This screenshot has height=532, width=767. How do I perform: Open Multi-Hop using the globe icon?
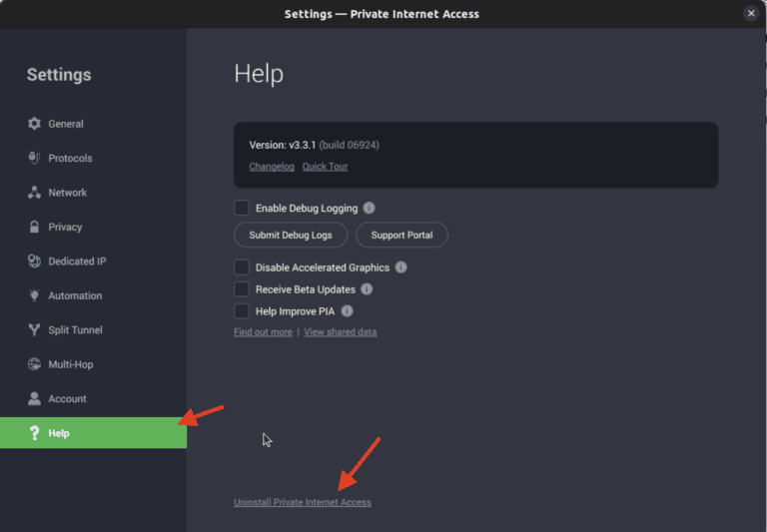[35, 364]
